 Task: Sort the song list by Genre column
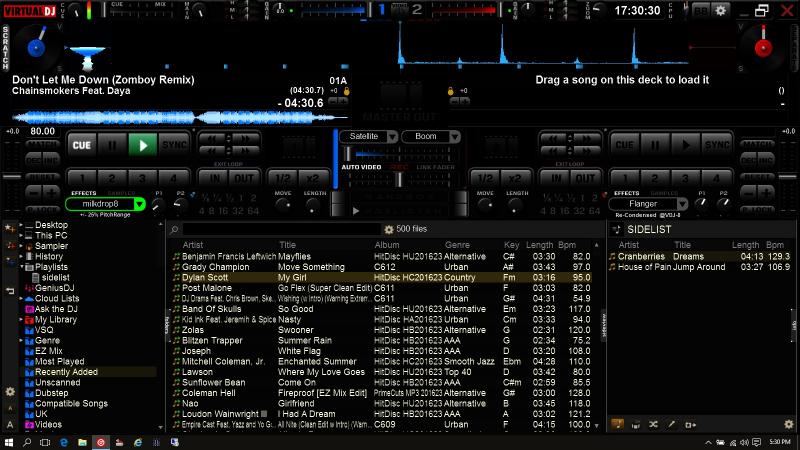click(x=457, y=245)
